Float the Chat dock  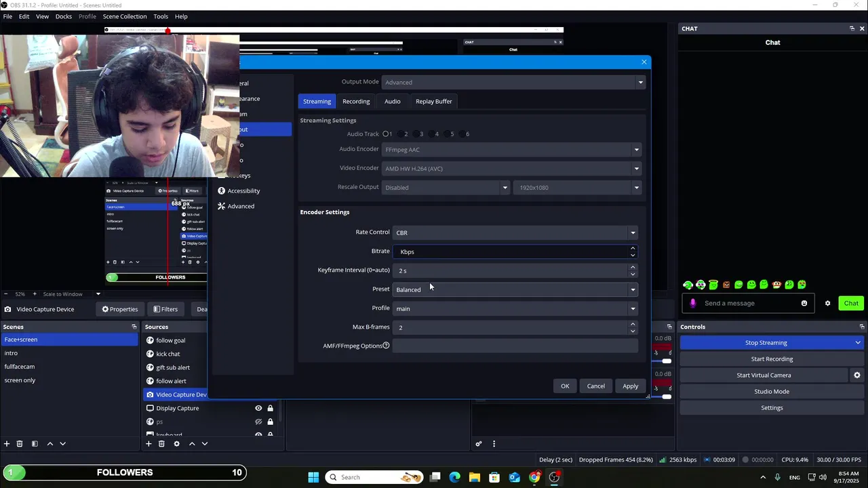[852, 28]
